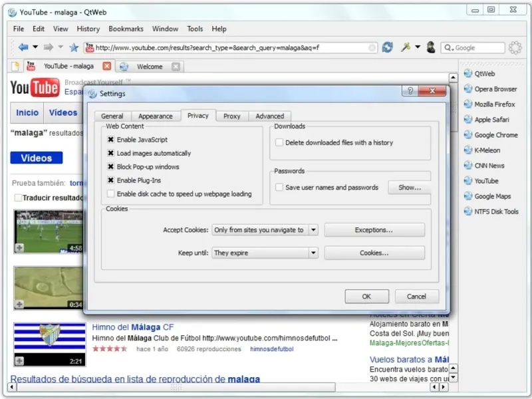Click the Inicio tab on YouTube page
This screenshot has width=532, height=399.
point(27,112)
